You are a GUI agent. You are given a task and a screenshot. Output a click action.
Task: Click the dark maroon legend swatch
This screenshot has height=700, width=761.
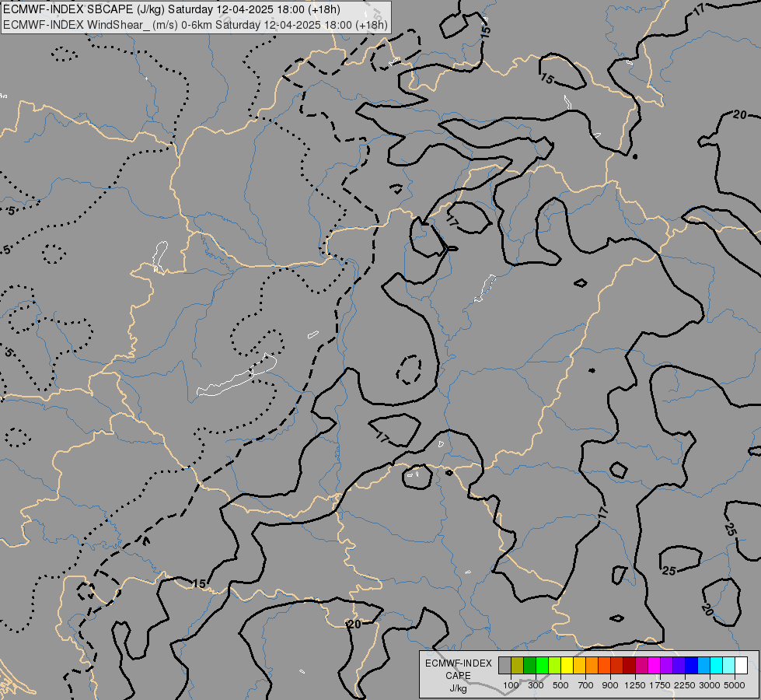point(629,665)
